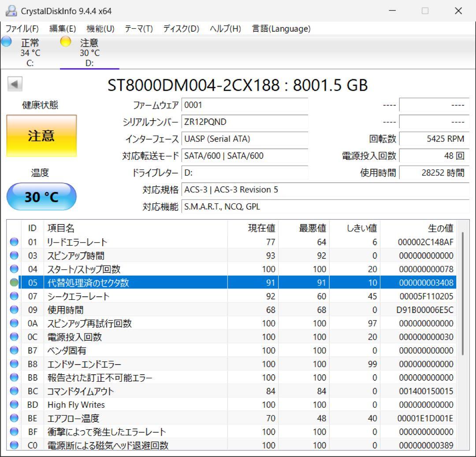Click the CrystalDiskInfo app icon in title bar
The width and height of the screenshot is (476, 457).
click(x=11, y=11)
